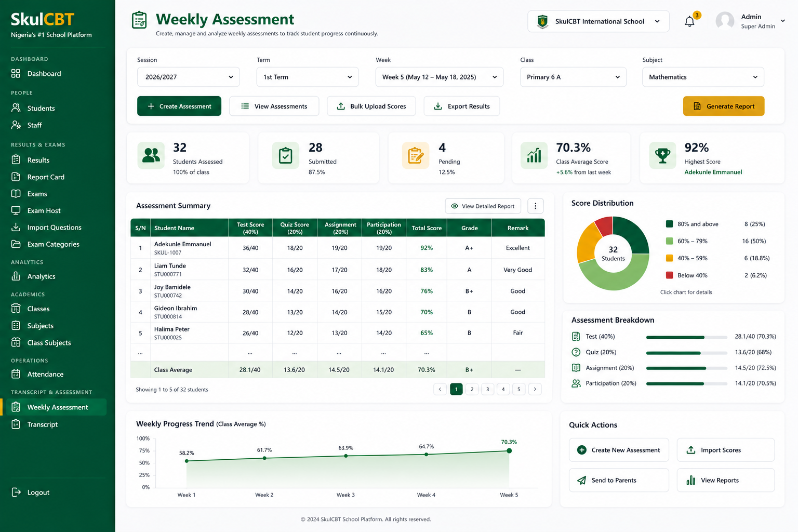Click the Score Distribution donut chart
Screen dimensions: 798x532
coord(613,254)
